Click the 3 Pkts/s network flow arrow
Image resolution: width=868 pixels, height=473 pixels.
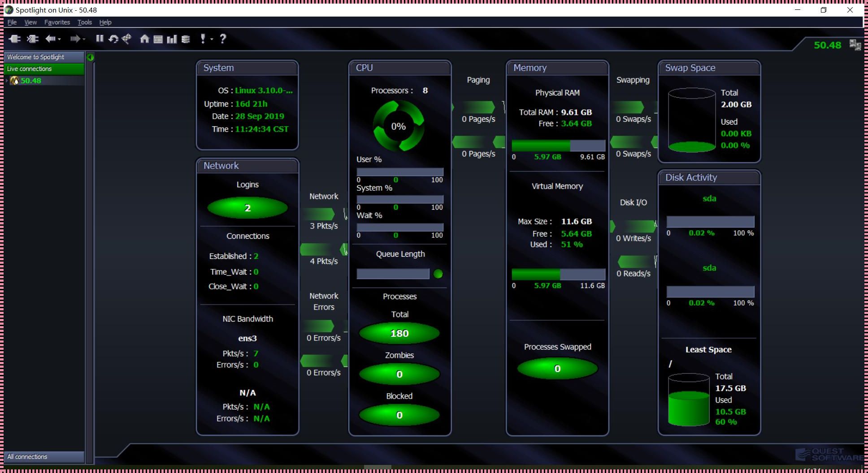tap(319, 214)
